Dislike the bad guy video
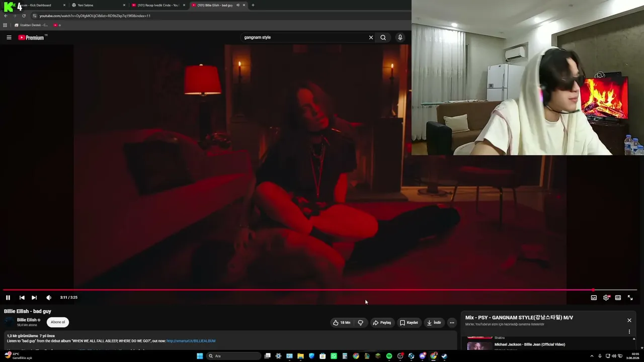This screenshot has width=644, height=362. tap(361, 323)
